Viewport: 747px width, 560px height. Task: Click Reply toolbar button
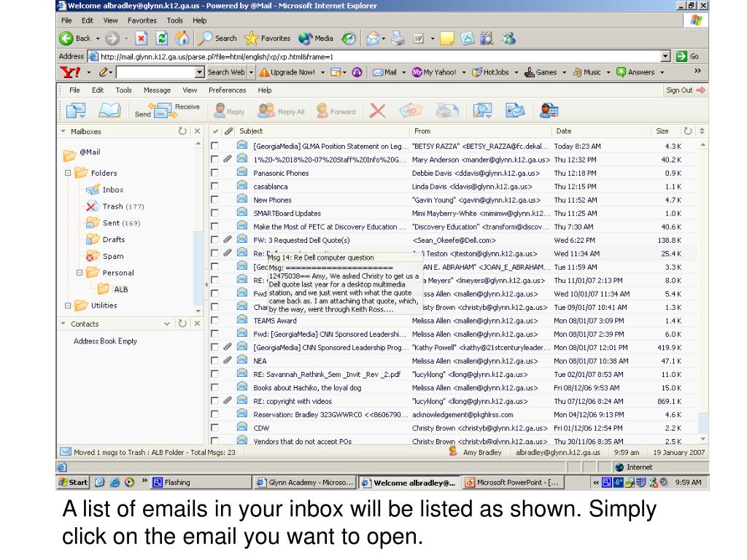pos(229,111)
